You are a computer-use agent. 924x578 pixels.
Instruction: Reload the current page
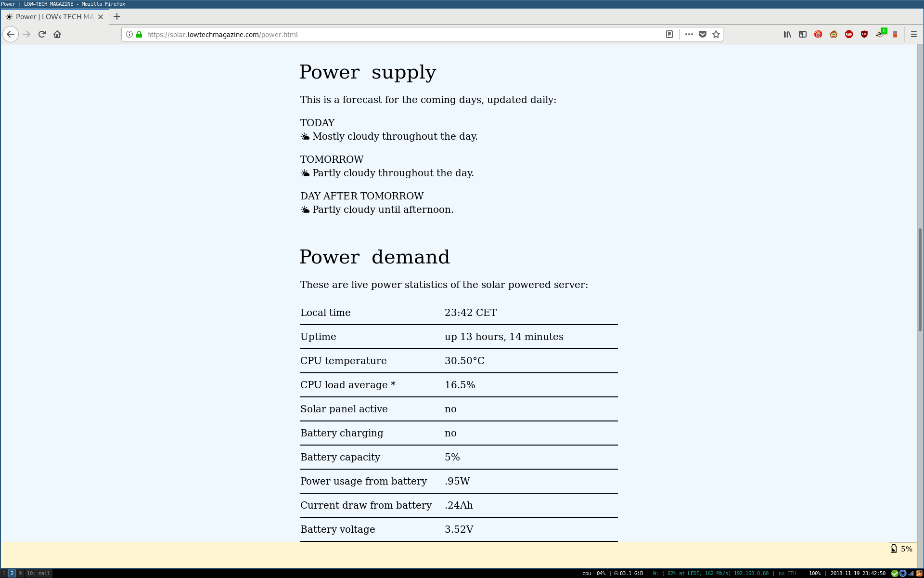(x=42, y=34)
